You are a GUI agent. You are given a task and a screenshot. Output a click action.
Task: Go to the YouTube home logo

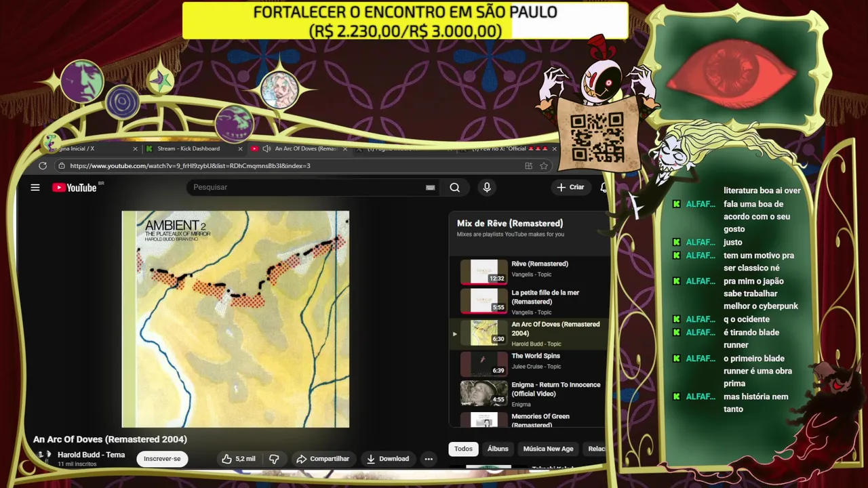75,188
